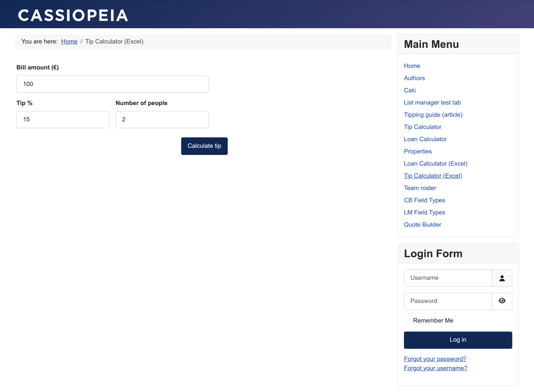Image resolution: width=534 pixels, height=392 pixels.
Task: Open Home in the Main Menu
Action: click(412, 66)
